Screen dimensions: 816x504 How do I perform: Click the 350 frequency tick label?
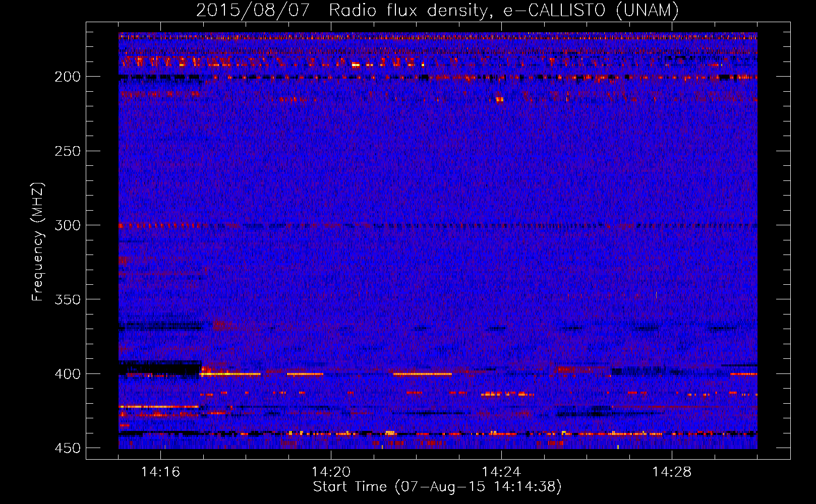[x=68, y=299]
